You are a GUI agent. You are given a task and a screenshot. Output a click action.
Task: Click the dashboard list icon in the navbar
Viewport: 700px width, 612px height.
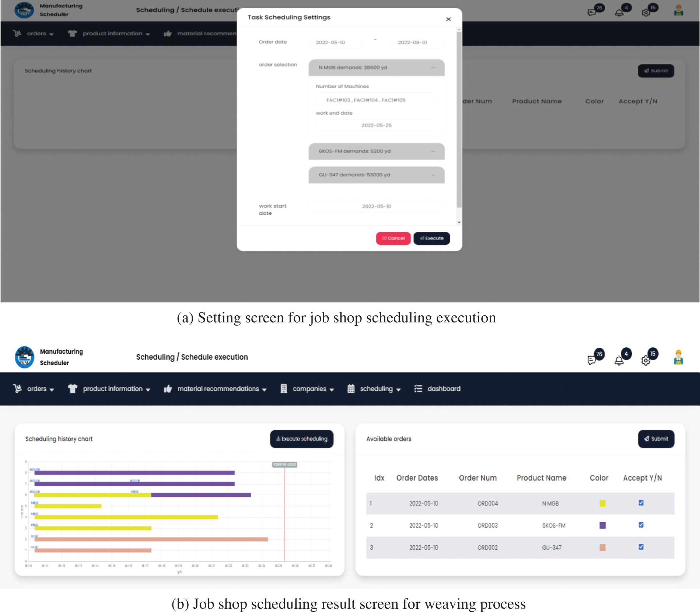[x=418, y=389]
